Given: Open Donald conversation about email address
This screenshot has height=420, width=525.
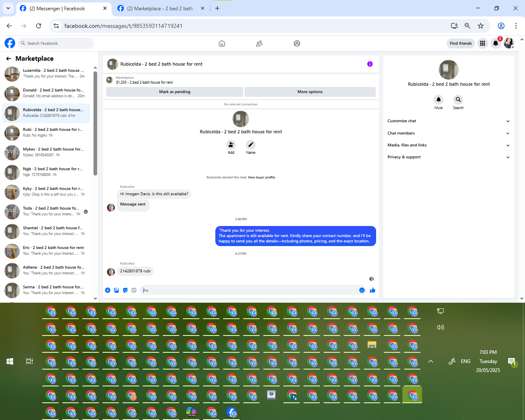Looking at the screenshot, I should point(46,94).
